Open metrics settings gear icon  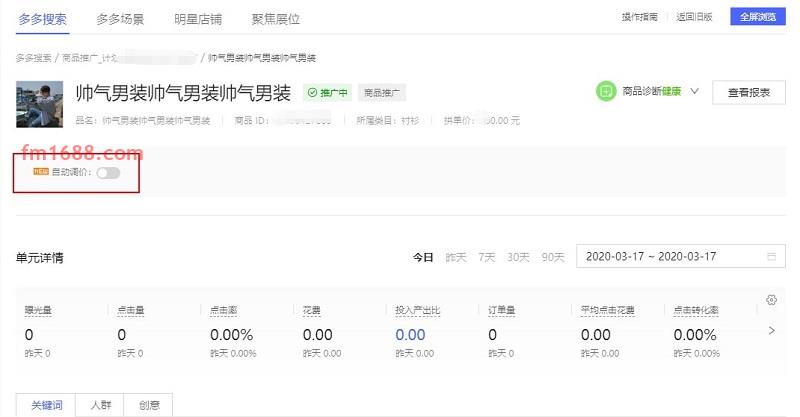pos(771,300)
